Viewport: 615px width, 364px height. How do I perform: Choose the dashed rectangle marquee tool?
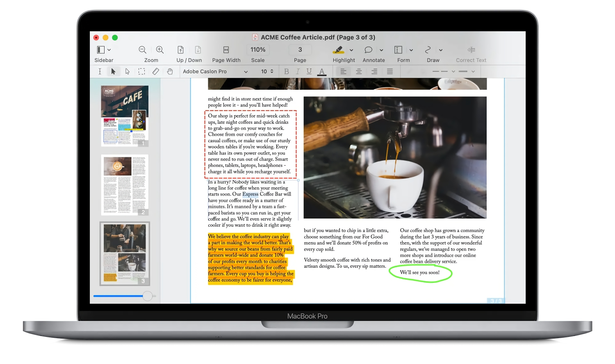click(141, 71)
